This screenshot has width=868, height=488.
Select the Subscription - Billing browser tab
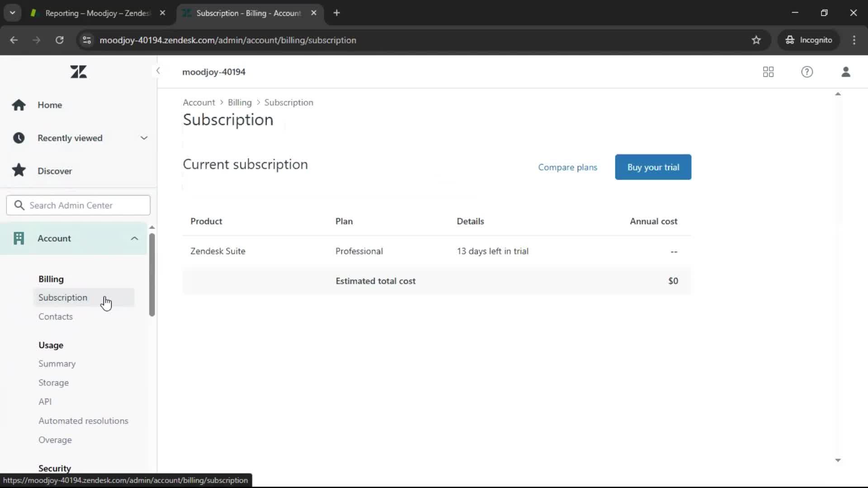(249, 13)
